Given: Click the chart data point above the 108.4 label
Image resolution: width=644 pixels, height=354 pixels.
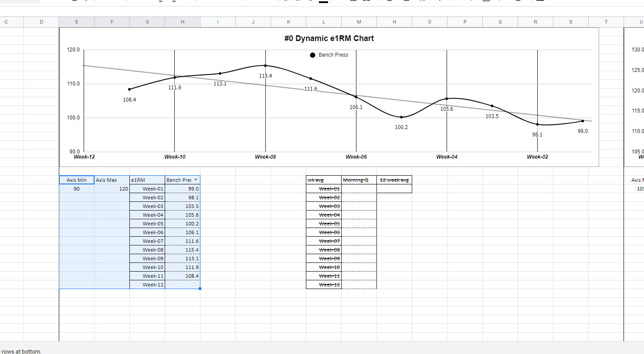Looking at the screenshot, I should pyautogui.click(x=129, y=89).
